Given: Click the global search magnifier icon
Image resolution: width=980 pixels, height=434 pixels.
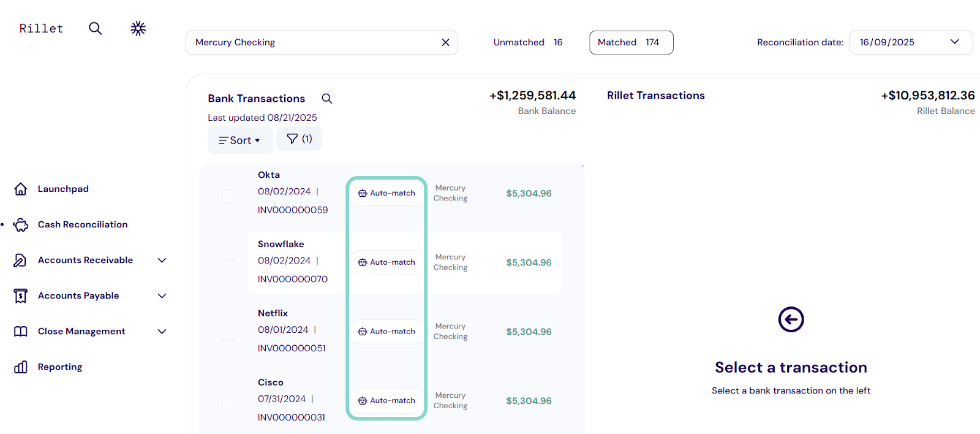Looking at the screenshot, I should (95, 28).
